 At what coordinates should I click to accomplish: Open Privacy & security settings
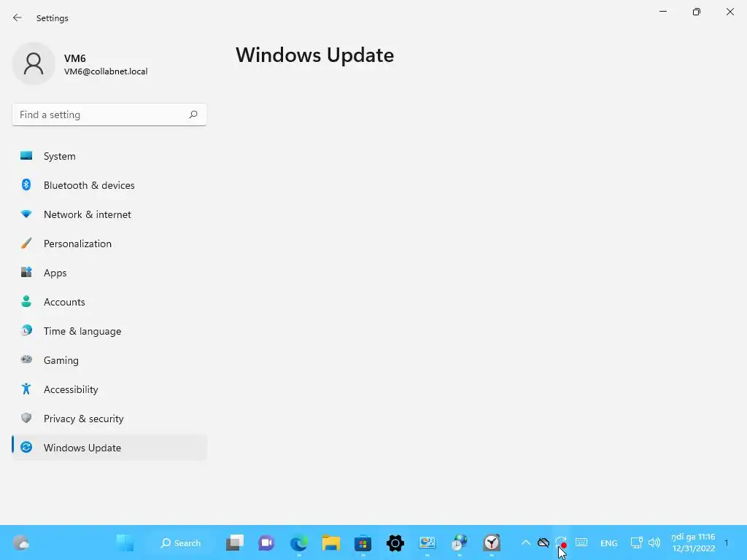[109, 419]
